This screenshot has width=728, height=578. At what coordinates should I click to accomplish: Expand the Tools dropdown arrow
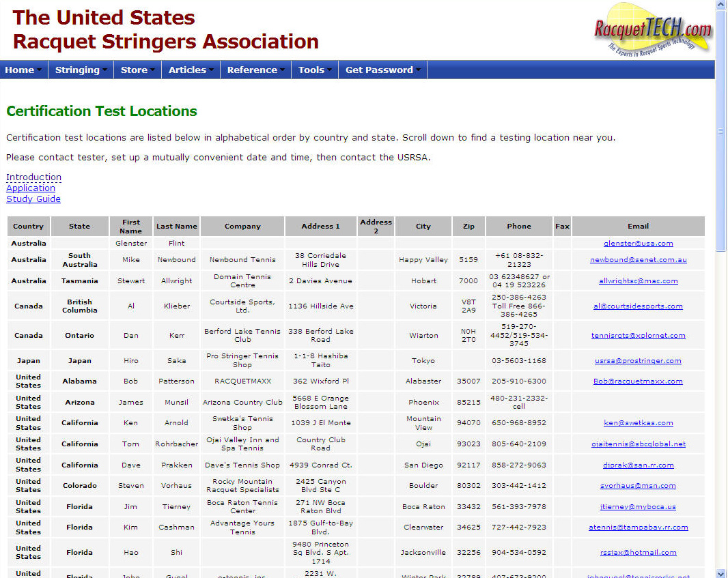coord(329,70)
